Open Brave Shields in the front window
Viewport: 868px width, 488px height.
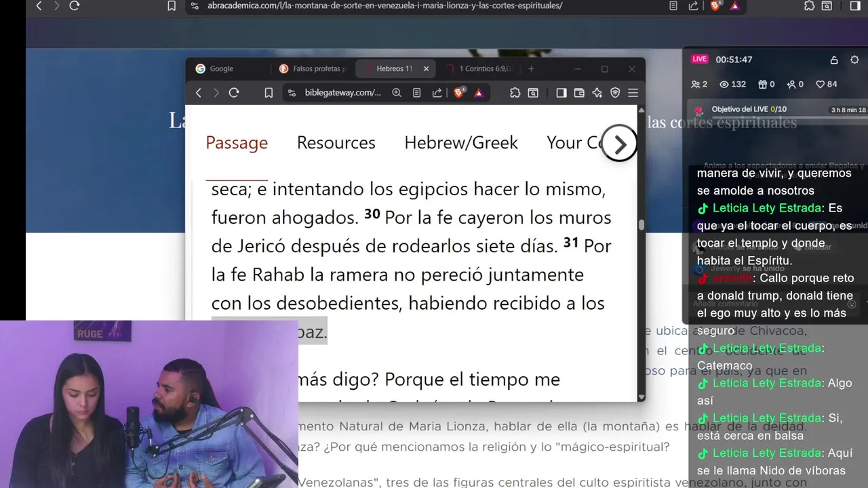point(459,93)
